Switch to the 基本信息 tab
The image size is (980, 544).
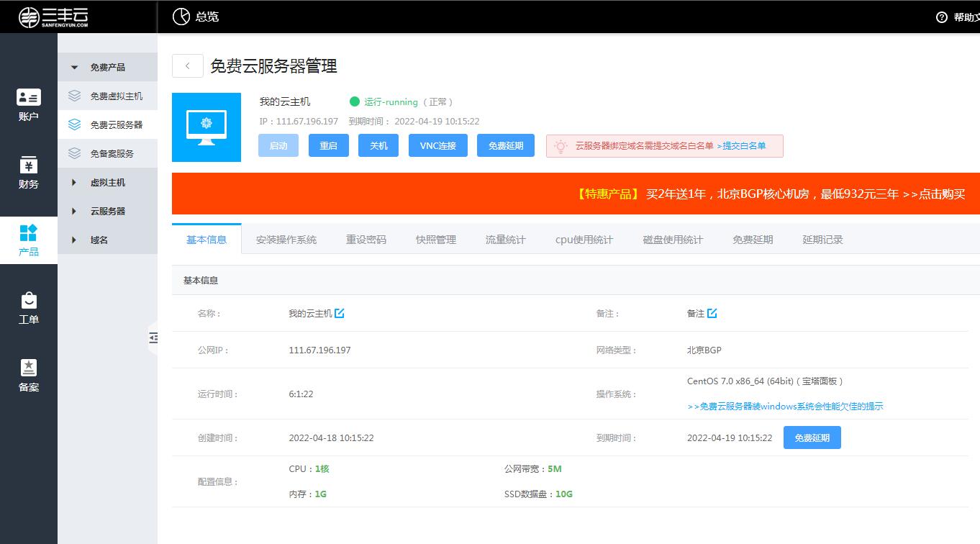click(x=207, y=240)
